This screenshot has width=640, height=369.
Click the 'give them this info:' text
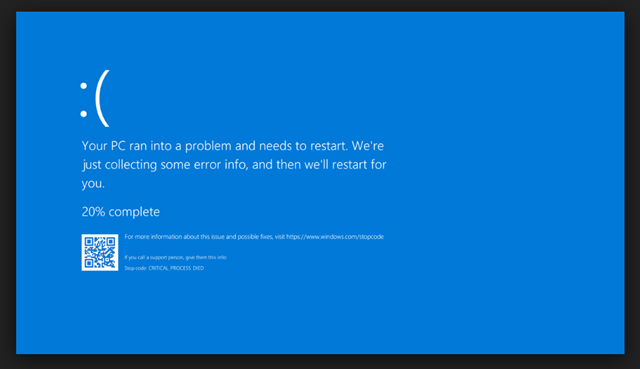(x=206, y=258)
